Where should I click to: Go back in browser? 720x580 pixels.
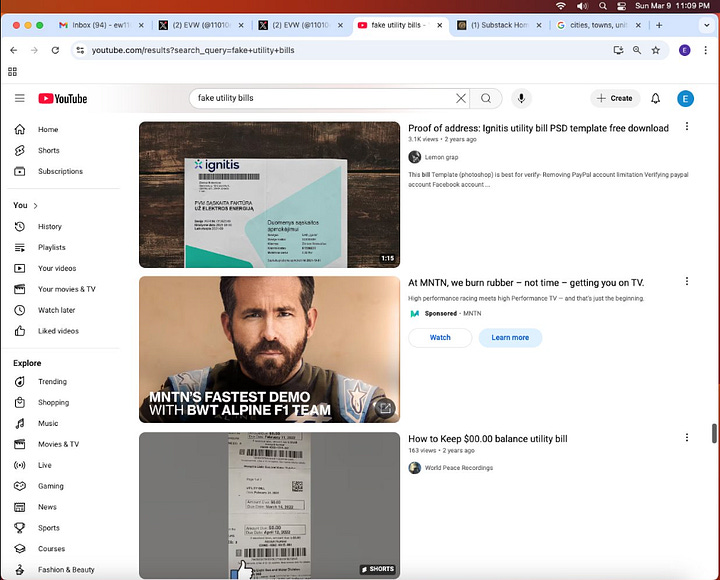click(x=14, y=50)
